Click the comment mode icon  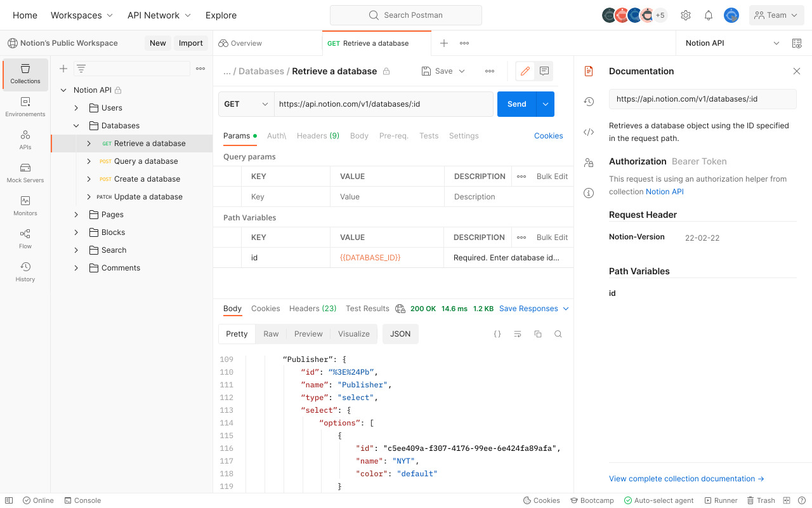544,71
